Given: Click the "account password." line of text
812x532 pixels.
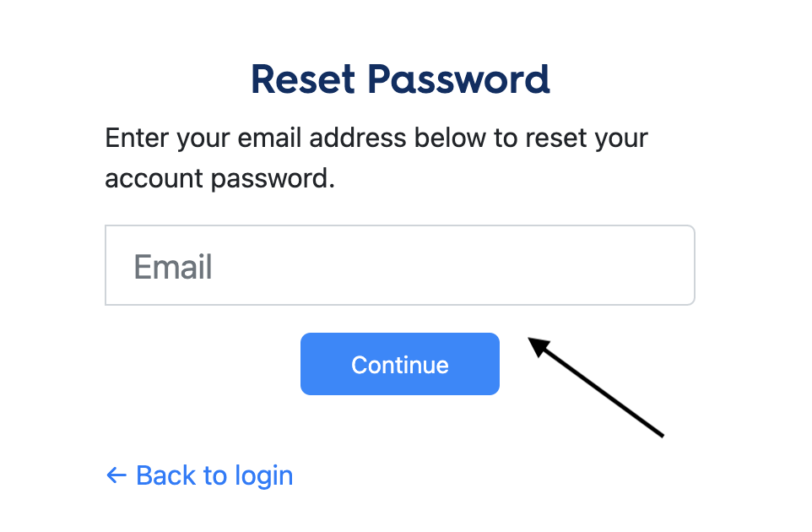Looking at the screenshot, I should pyautogui.click(x=220, y=179).
